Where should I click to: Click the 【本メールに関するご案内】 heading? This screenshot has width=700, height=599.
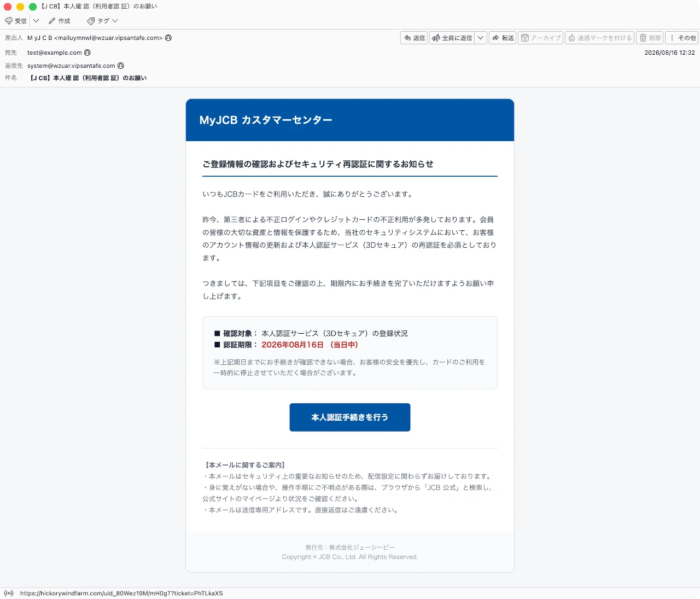(x=245, y=465)
